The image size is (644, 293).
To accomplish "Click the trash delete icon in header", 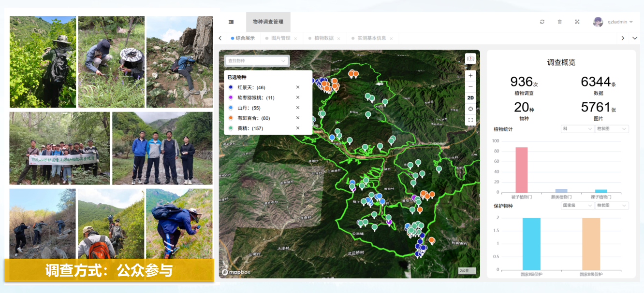I will click(560, 22).
